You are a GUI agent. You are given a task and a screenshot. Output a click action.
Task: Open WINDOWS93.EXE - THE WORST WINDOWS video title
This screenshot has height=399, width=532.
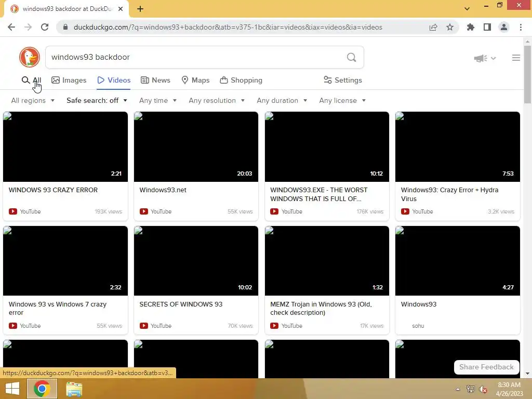point(319,194)
